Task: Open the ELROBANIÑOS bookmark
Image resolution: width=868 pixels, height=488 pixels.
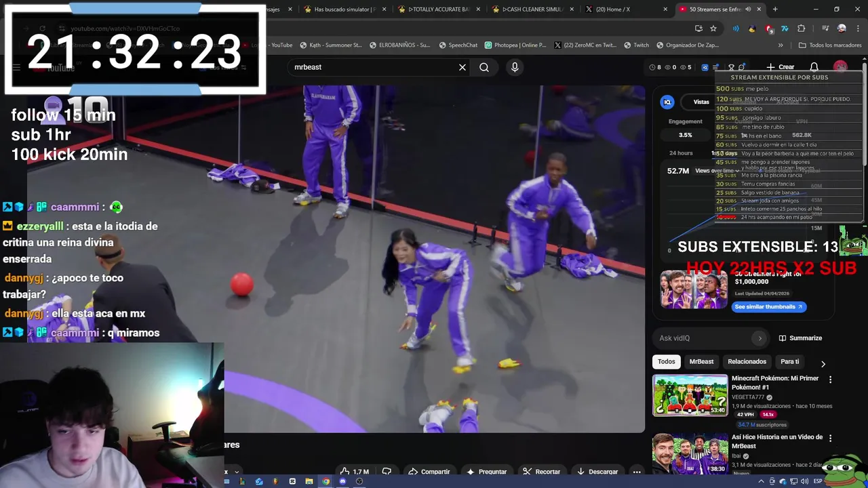Action: click(400, 45)
